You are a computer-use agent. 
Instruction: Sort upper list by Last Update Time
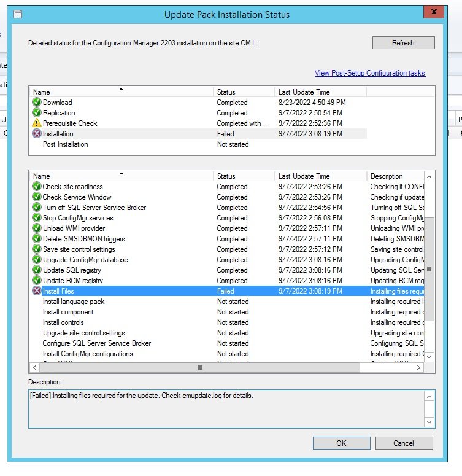[321, 92]
